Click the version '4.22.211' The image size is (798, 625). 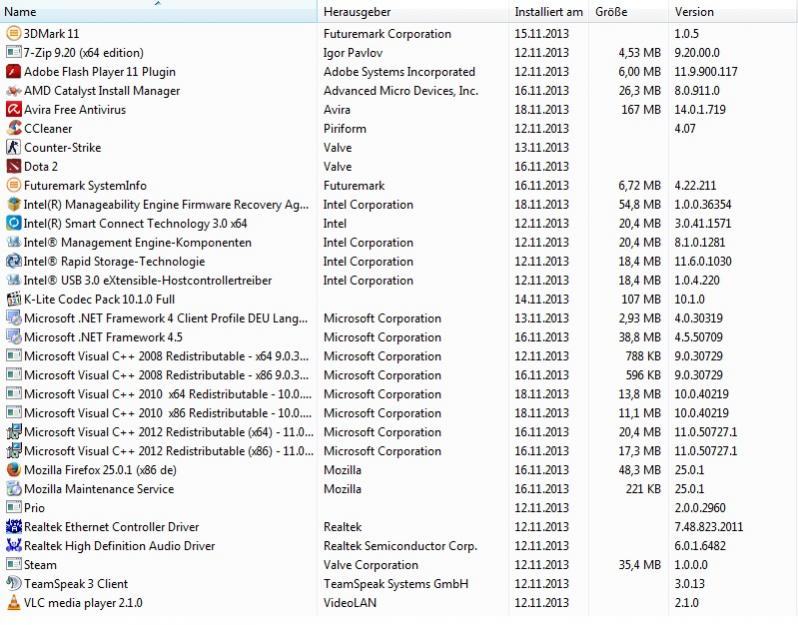pyautogui.click(x=695, y=185)
